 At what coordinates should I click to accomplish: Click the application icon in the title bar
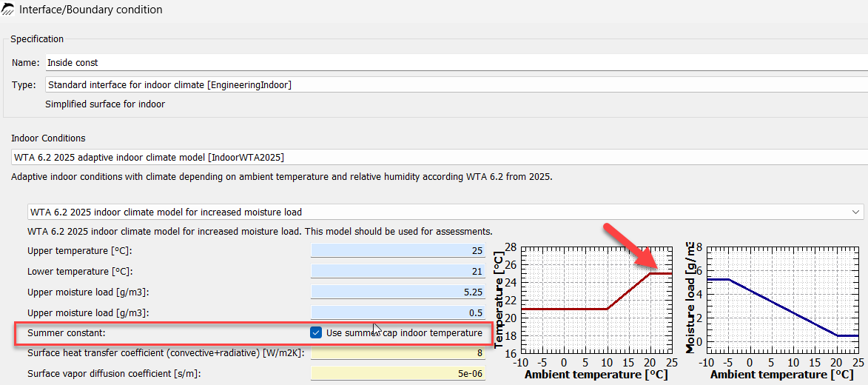pos(7,10)
